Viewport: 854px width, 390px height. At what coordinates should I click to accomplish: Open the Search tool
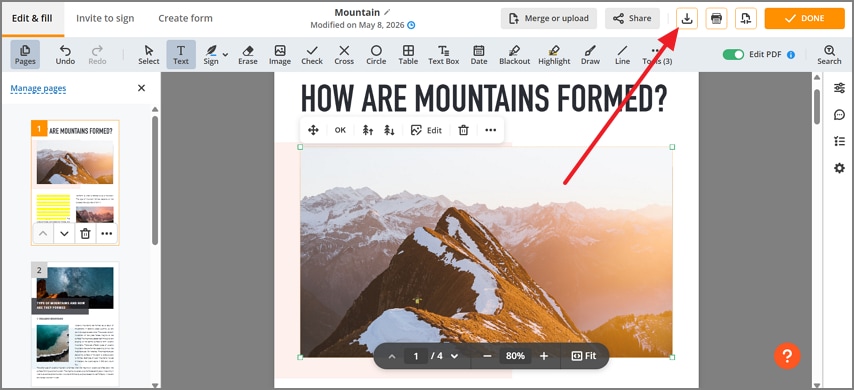click(x=829, y=54)
